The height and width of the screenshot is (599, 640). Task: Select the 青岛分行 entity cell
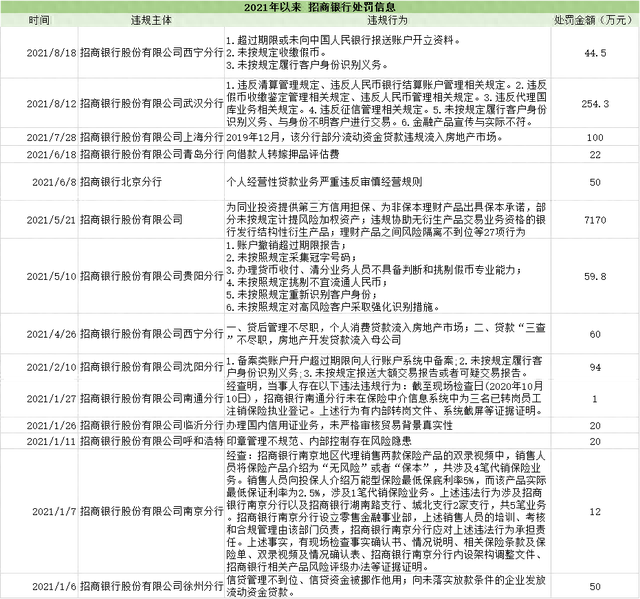[x=151, y=154]
